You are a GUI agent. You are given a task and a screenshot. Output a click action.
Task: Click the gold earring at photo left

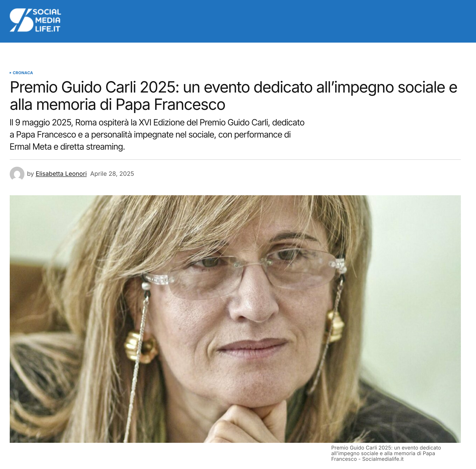(x=140, y=347)
